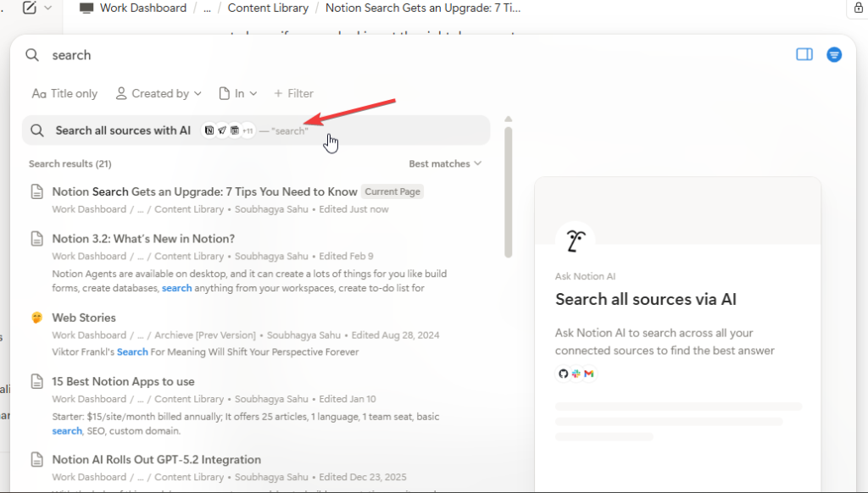Toggle the preview side panel icon
The height and width of the screenshot is (493, 868).
pyautogui.click(x=804, y=54)
